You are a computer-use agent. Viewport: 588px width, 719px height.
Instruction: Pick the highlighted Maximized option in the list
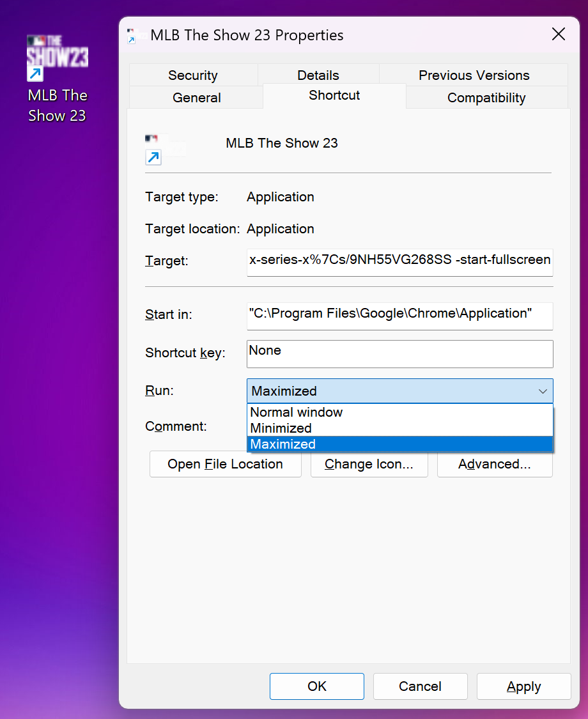(399, 444)
